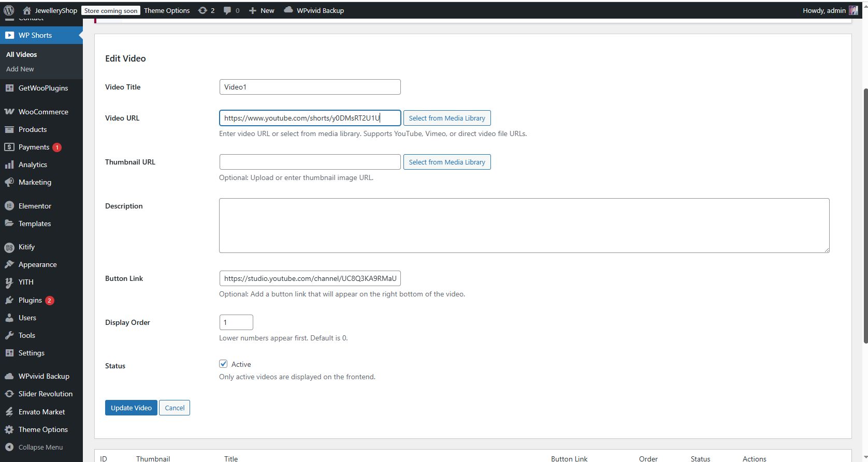Click the Update Video button
Image resolution: width=868 pixels, height=462 pixels.
pos(131,408)
